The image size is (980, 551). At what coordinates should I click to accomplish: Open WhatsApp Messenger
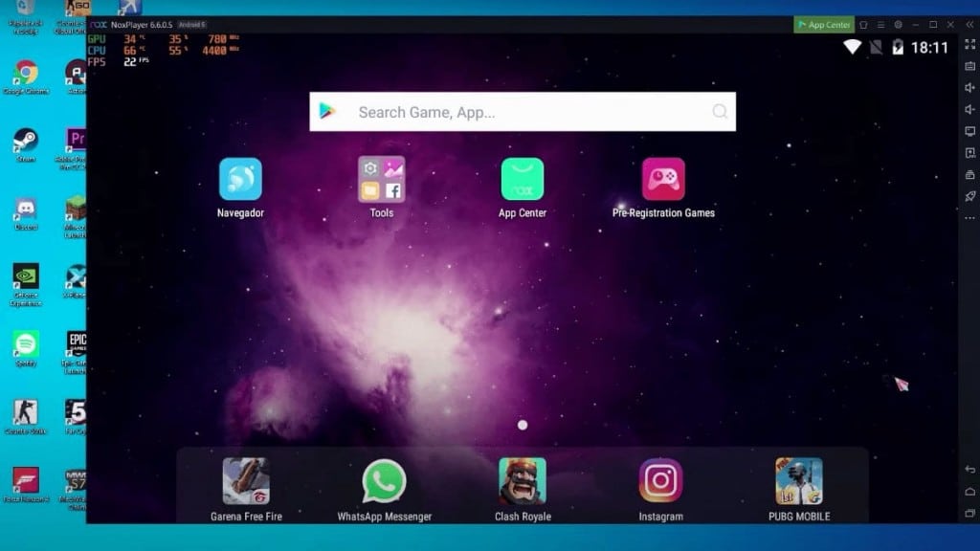point(382,483)
